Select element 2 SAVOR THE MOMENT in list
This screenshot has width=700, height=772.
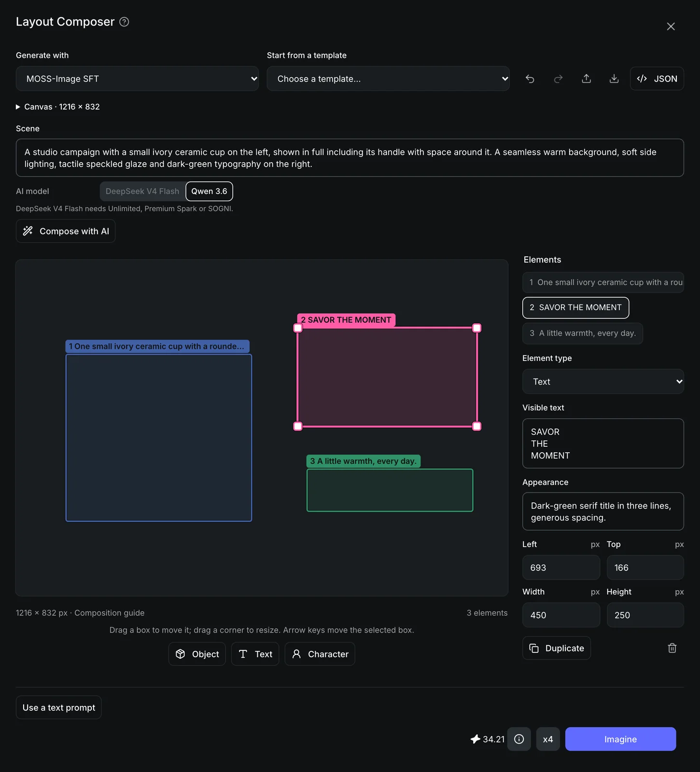click(575, 307)
